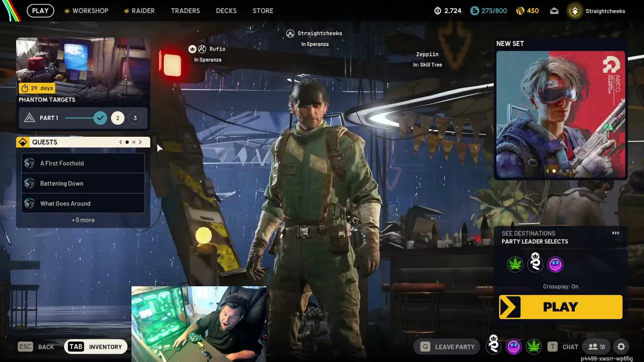Open See Destinations panel
Screen dimensions: 644x362
point(561,237)
